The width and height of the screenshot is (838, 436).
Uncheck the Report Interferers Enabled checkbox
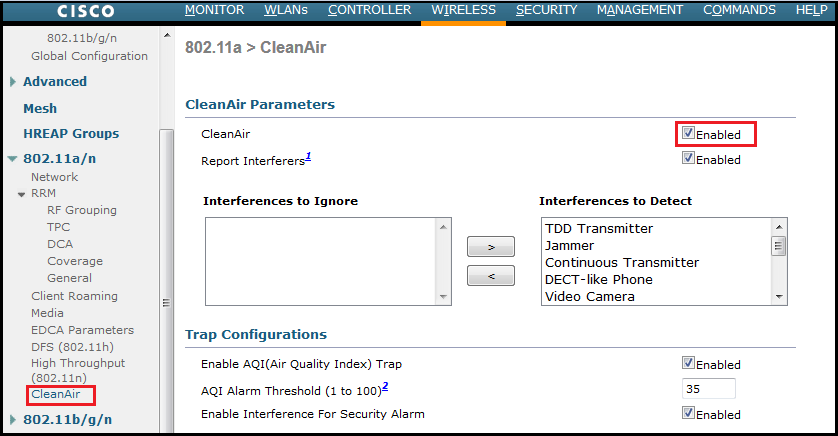(688, 158)
